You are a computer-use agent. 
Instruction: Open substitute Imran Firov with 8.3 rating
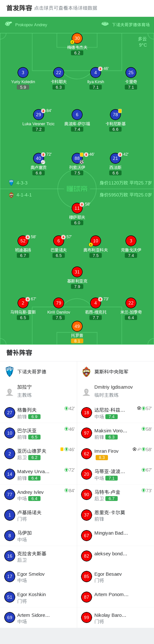pos(115,454)
